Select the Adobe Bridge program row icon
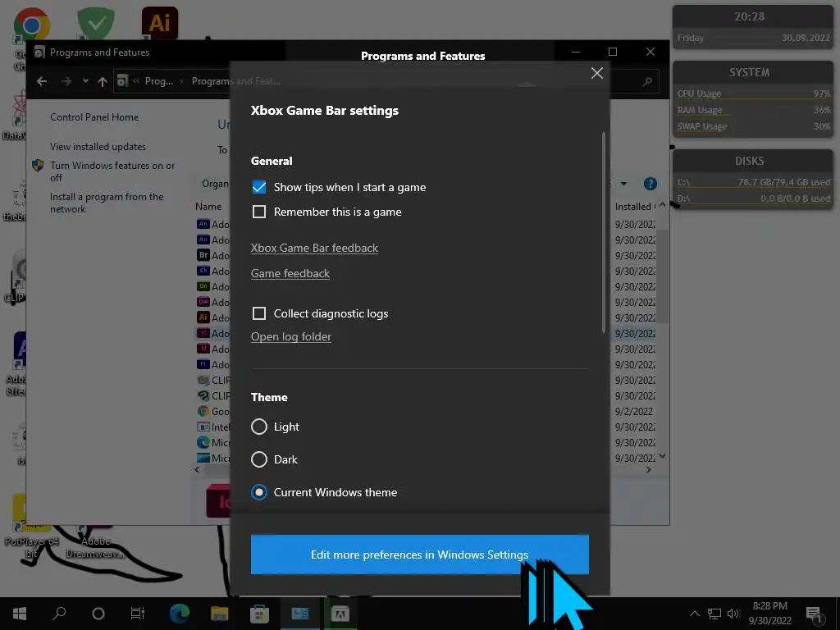Screen dimensions: 840x630 click(x=203, y=255)
